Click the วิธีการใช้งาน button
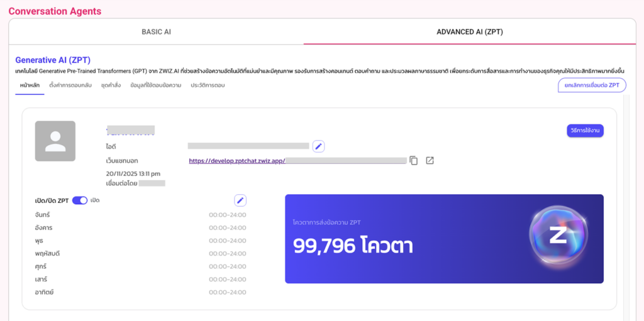644x321 pixels. point(585,131)
